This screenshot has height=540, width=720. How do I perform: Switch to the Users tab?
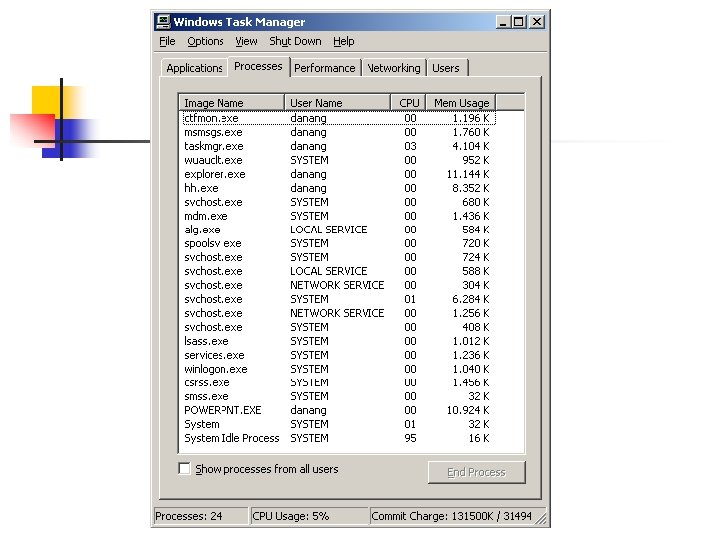point(446,68)
